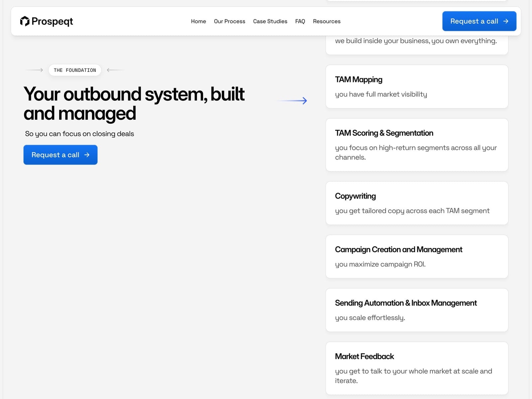Click 'So you can focus on closing deals'
The height and width of the screenshot is (399, 532).
click(x=79, y=134)
